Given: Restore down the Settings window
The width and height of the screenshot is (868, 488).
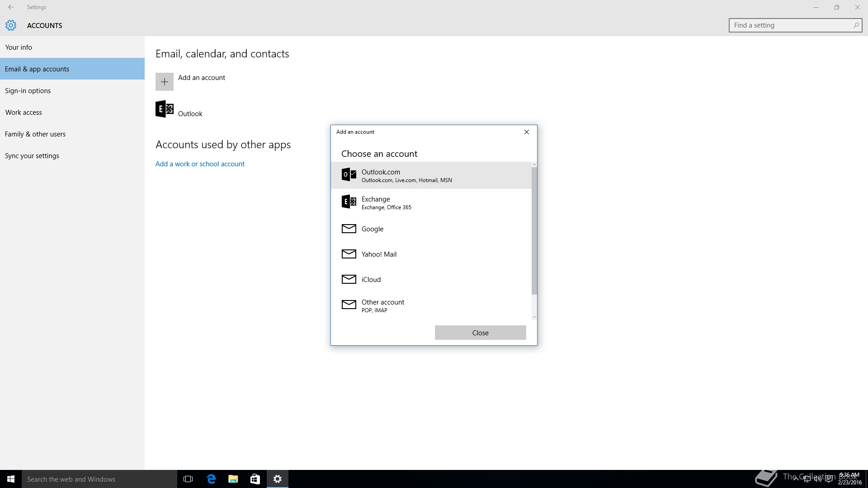Looking at the screenshot, I should click(837, 7).
